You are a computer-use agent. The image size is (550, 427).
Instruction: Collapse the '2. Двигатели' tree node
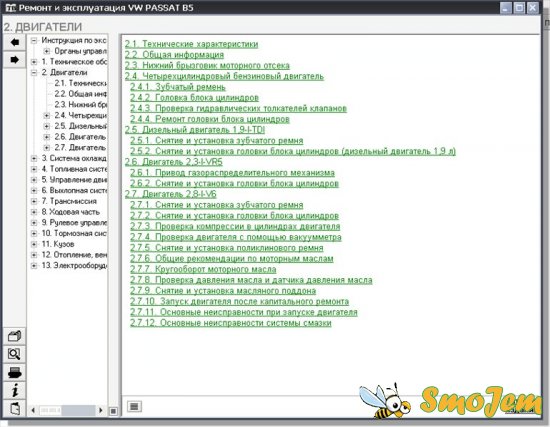click(x=34, y=73)
